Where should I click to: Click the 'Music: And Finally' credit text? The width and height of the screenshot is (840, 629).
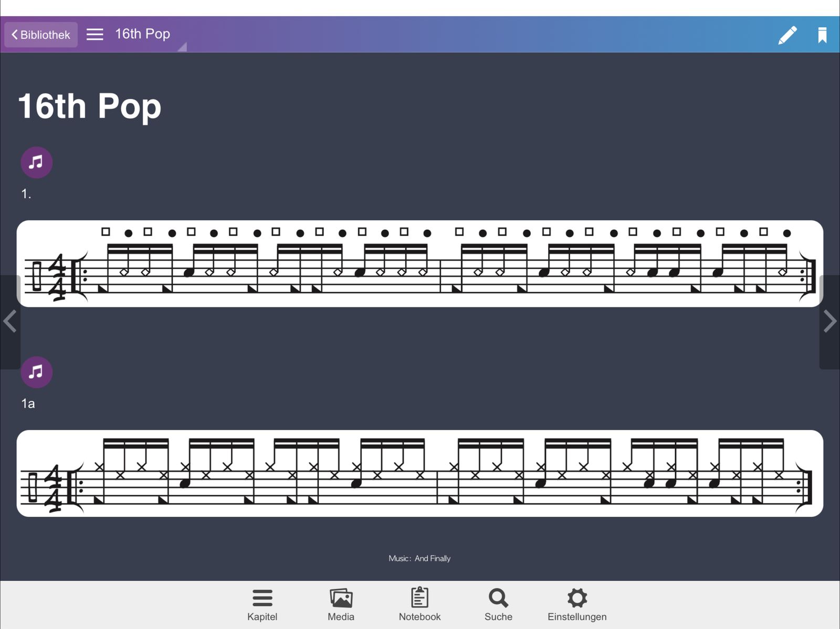(419, 558)
